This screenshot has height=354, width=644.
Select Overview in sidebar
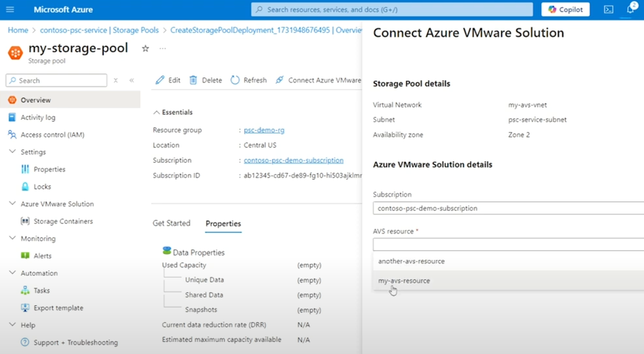coord(70,100)
